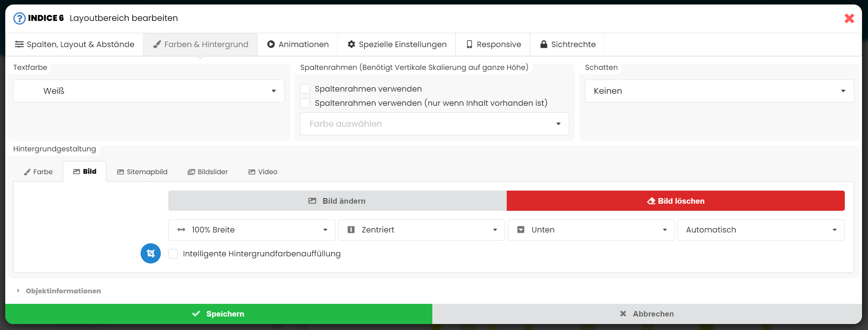Enable Intelligente Hintergrundfarbenauffüllung checkbox
This screenshot has height=330, width=868.
[x=173, y=254]
